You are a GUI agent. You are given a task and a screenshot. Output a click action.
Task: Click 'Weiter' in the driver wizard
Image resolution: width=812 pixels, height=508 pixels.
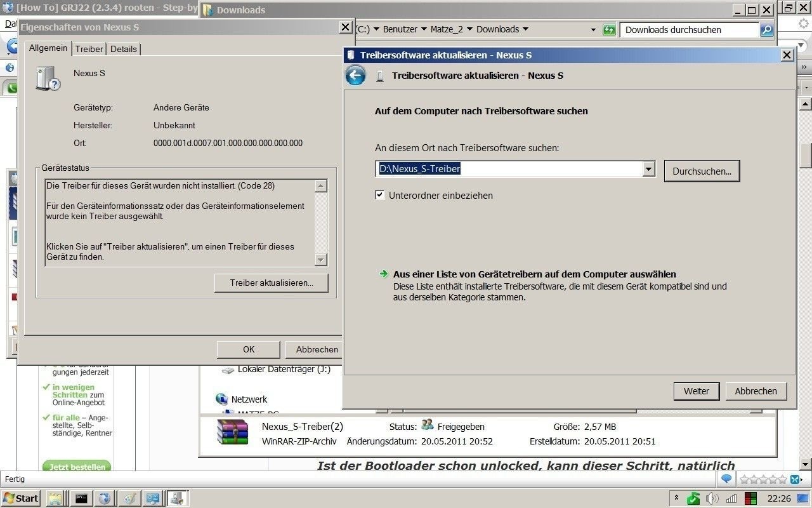pos(696,391)
